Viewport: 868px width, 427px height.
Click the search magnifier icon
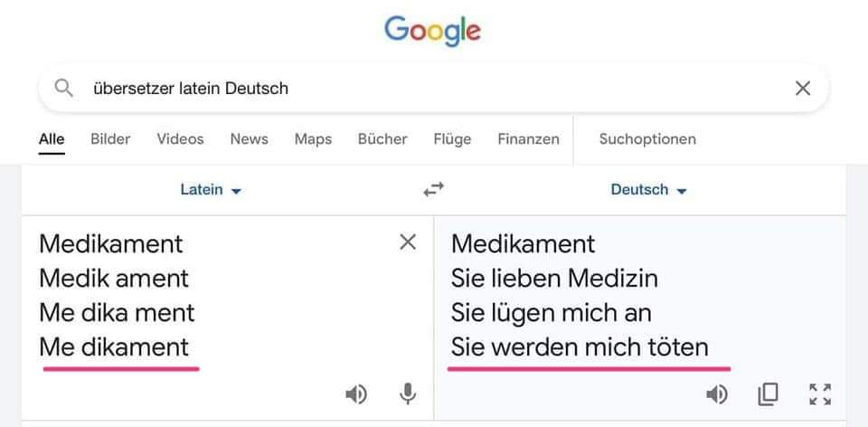(63, 88)
